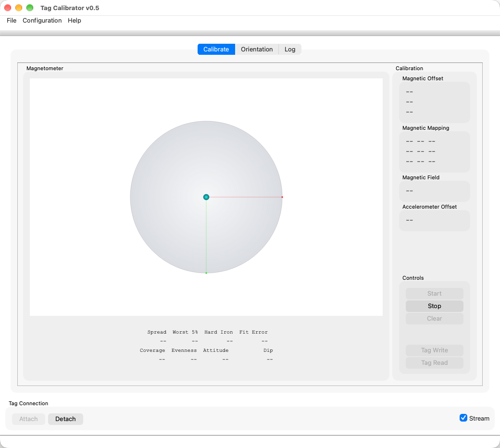Click the red close window button

point(8,8)
